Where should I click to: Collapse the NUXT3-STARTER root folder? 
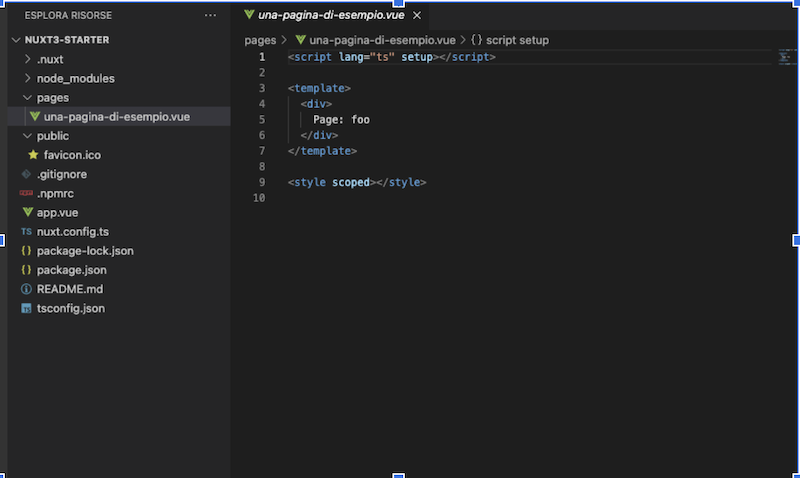pyautogui.click(x=16, y=40)
